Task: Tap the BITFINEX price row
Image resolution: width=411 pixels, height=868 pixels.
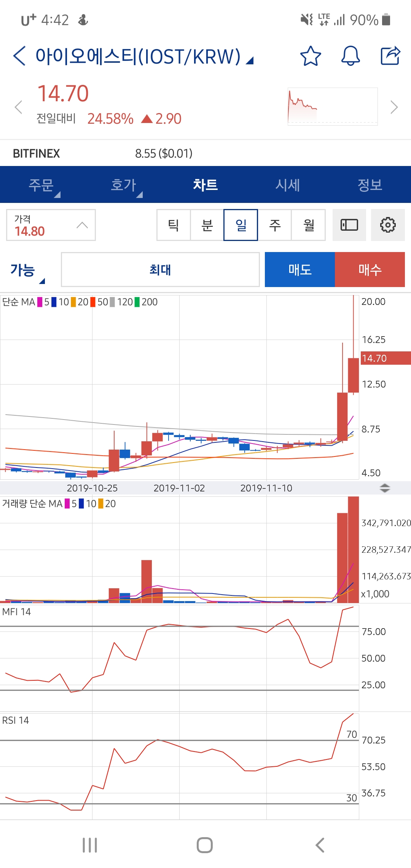Action: 205,153
